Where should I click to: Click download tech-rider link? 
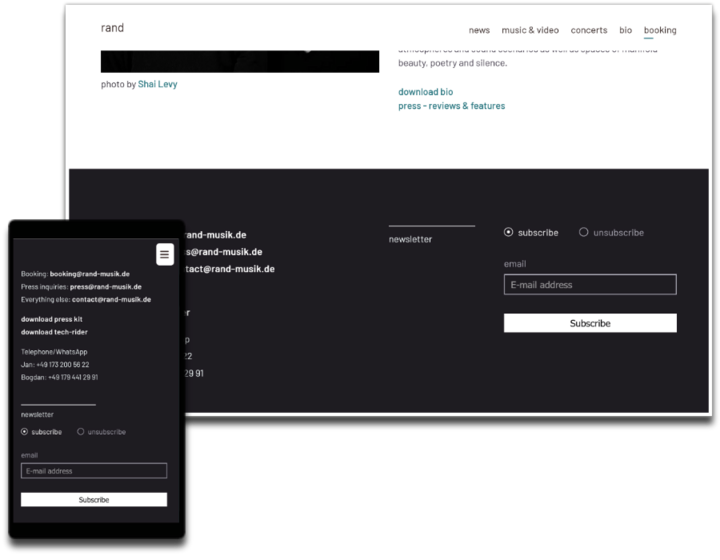tap(54, 332)
